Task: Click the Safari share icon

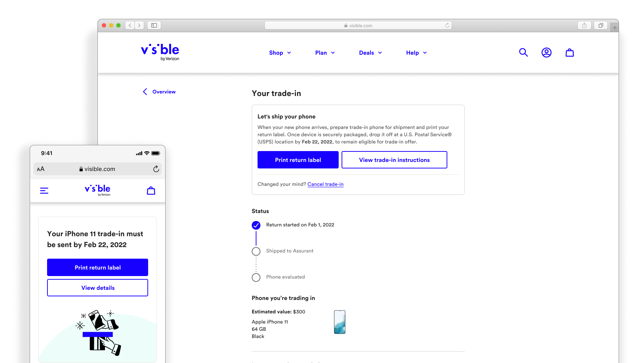Action: 584,25
